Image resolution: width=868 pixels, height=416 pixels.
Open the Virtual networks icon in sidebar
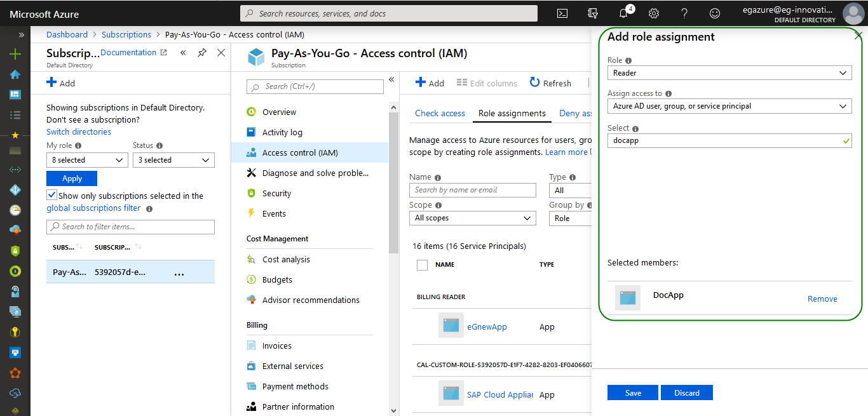pos(15,170)
